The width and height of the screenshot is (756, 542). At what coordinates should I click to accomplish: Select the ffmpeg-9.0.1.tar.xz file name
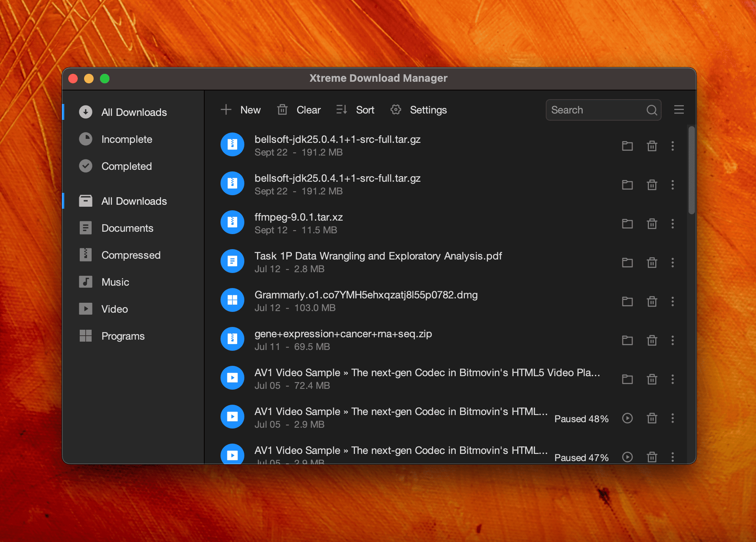299,217
